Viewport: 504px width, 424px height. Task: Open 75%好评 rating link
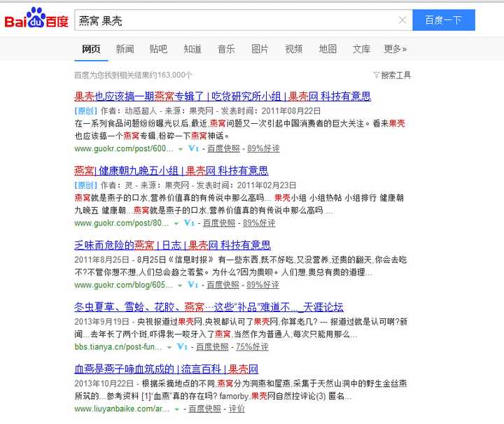(x=252, y=347)
